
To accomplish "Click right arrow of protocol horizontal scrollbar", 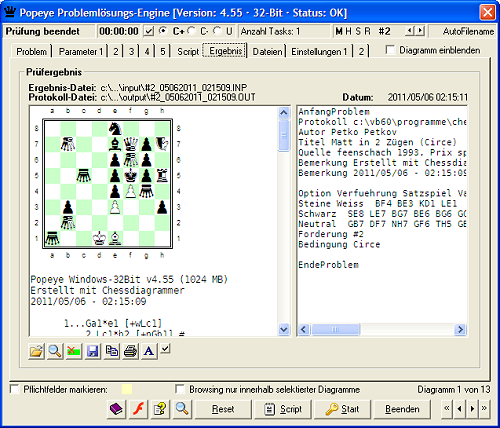I will (x=460, y=329).
